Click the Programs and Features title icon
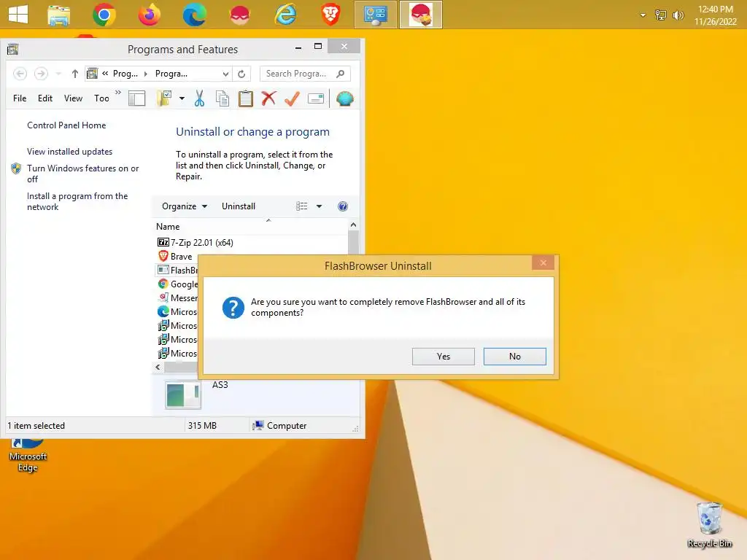The height and width of the screenshot is (560, 747). pyautogui.click(x=13, y=49)
